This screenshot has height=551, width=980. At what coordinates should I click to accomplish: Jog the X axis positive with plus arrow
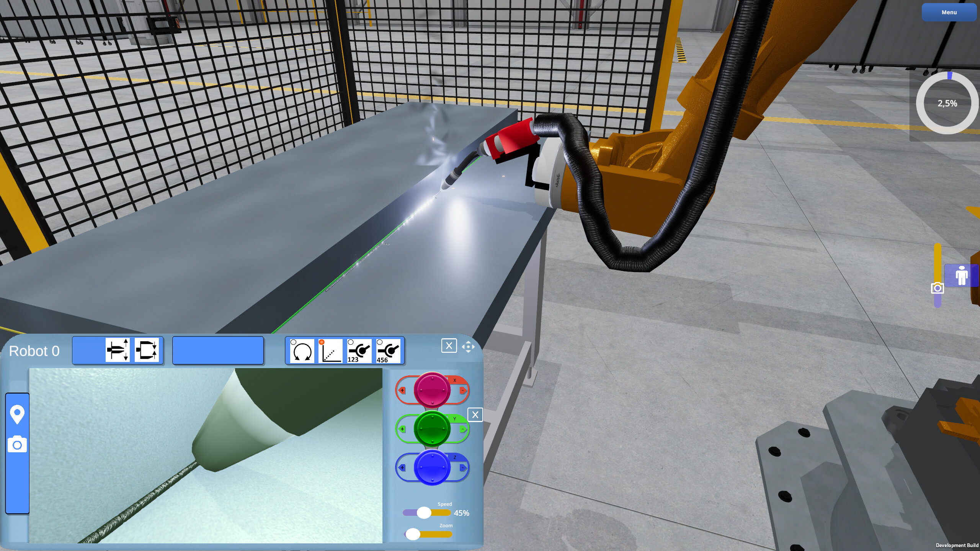pos(402,390)
